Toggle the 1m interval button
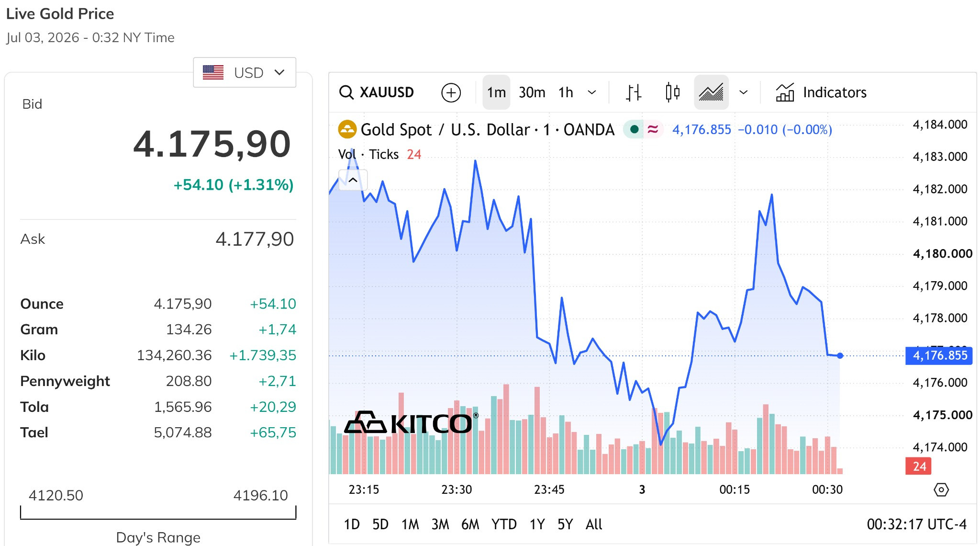This screenshot has height=546, width=980. (x=496, y=92)
